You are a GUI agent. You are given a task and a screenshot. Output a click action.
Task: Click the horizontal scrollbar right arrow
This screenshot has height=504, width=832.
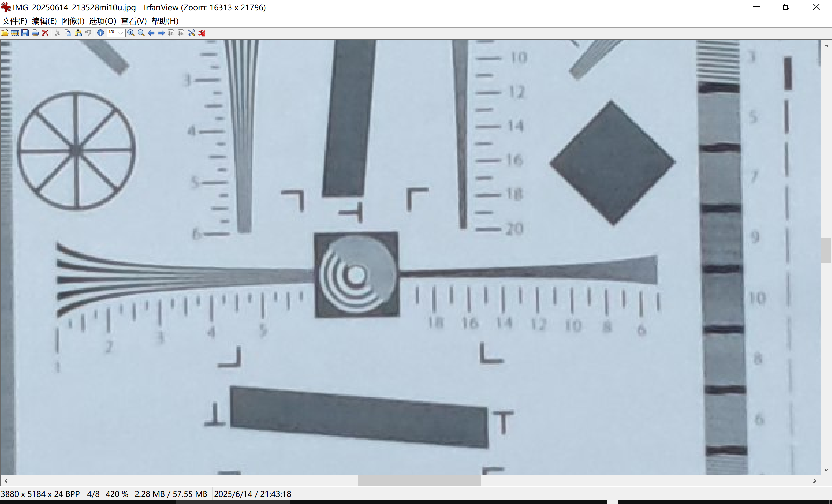click(815, 480)
